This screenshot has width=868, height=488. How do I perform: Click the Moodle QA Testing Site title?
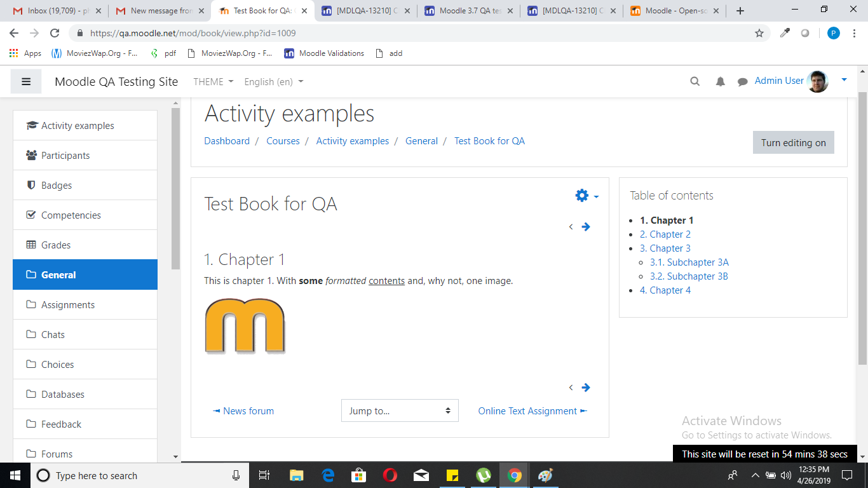(116, 81)
